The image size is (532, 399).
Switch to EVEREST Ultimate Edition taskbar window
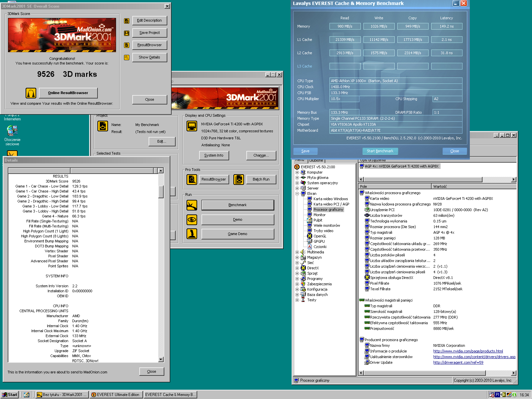tap(116, 395)
